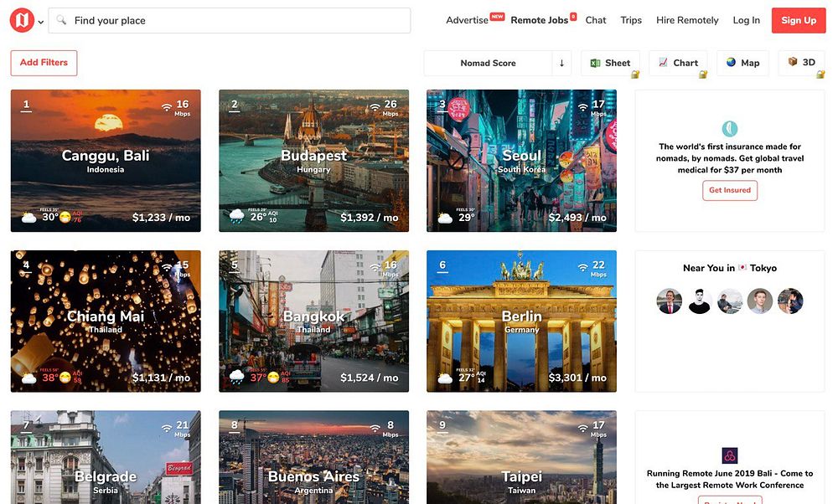Open the Running Remote June 2019 Bali ad text
The image size is (838, 504).
[730, 480]
